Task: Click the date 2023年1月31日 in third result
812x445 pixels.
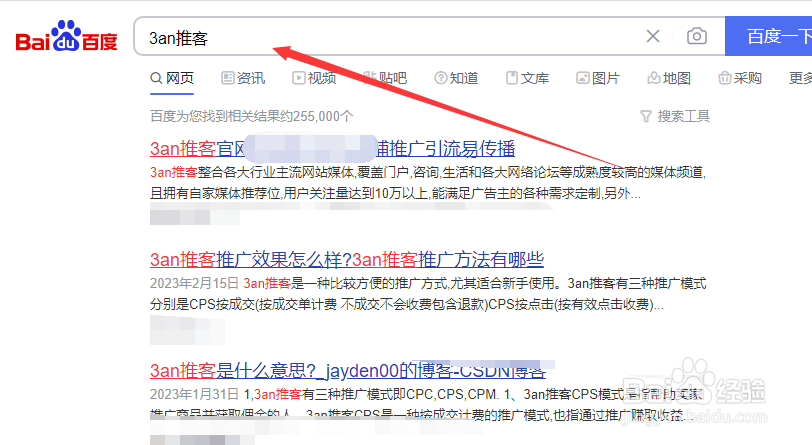Action: pos(194,394)
